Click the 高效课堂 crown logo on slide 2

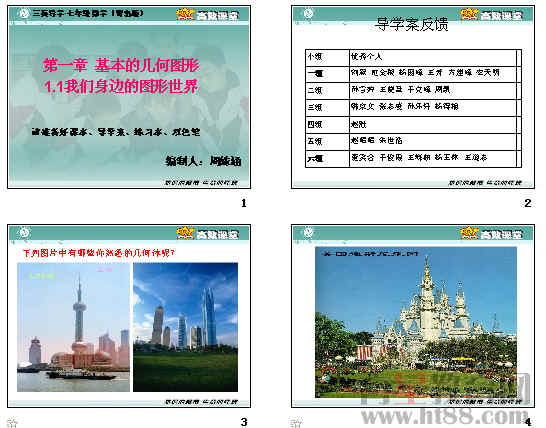[492, 15]
